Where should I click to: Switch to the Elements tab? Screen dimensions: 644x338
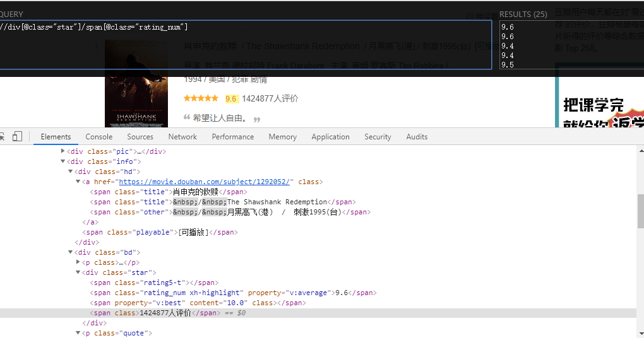coord(56,137)
